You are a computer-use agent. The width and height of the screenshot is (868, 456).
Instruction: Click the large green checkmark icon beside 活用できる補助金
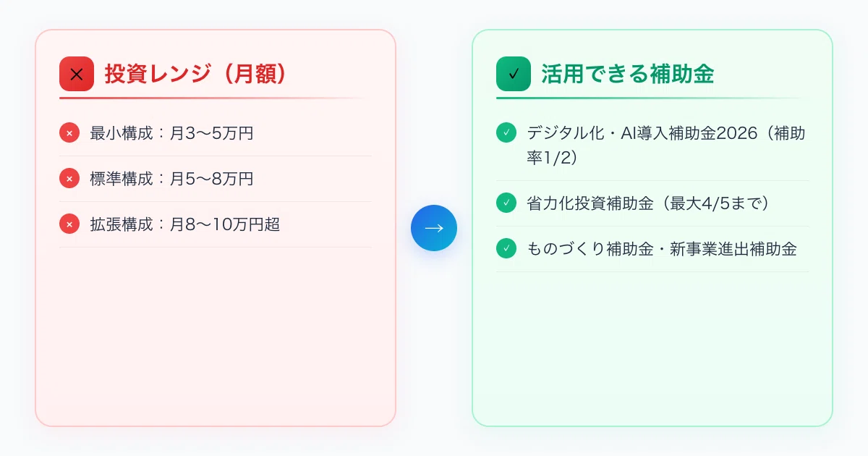click(x=514, y=74)
